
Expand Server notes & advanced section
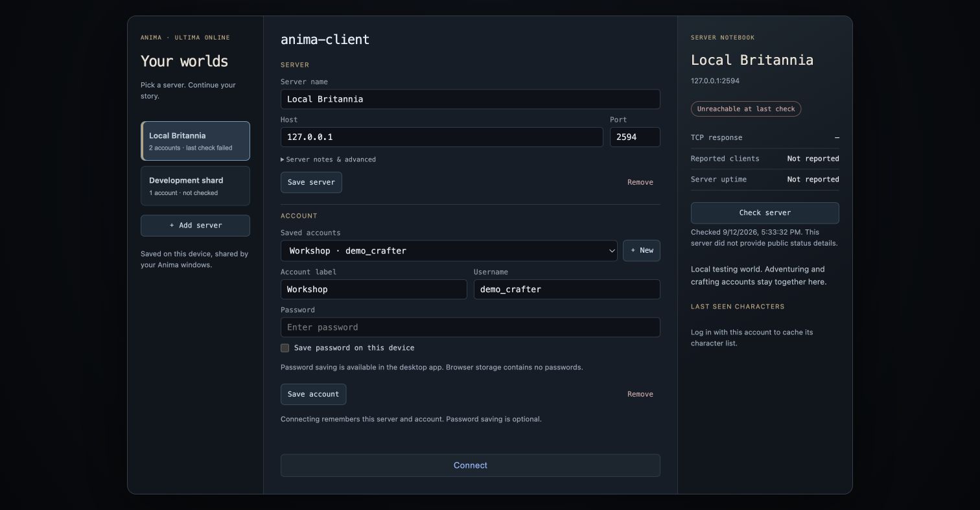click(x=328, y=159)
